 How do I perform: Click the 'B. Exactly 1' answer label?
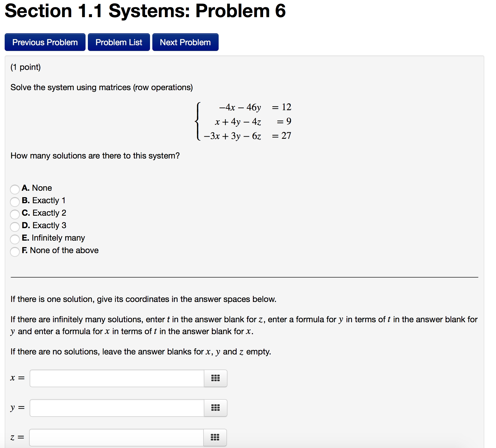coord(44,200)
